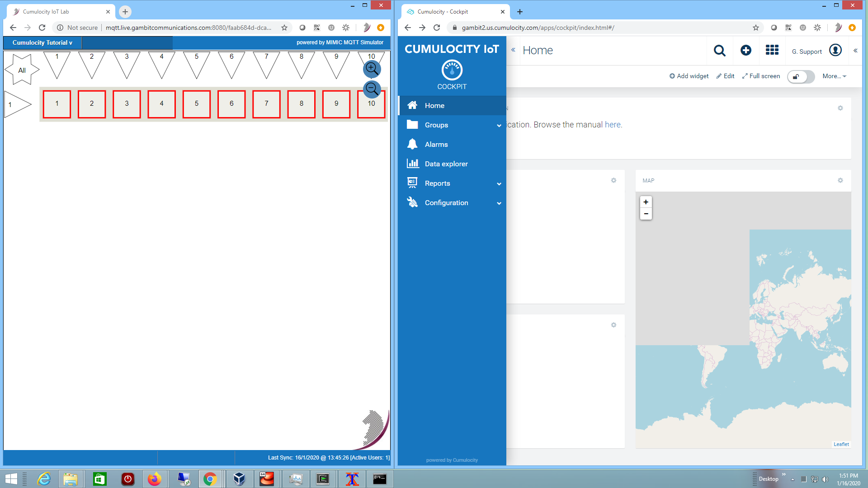The image size is (868, 488).
Task: Click the row 1 right-pointing triangle
Action: 17,104
